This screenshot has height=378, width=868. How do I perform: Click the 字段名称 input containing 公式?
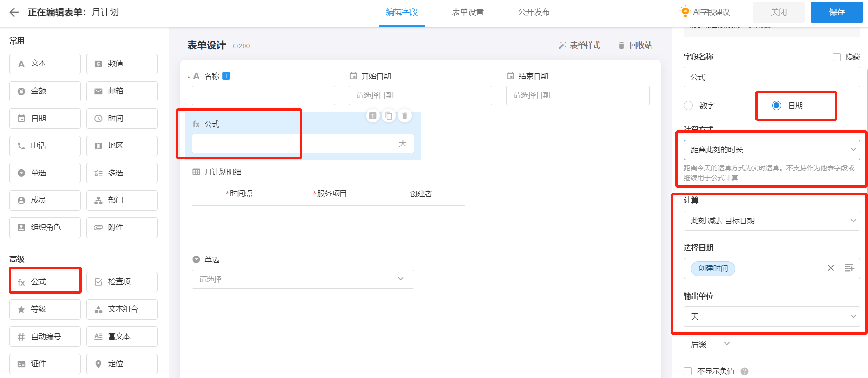coord(772,77)
